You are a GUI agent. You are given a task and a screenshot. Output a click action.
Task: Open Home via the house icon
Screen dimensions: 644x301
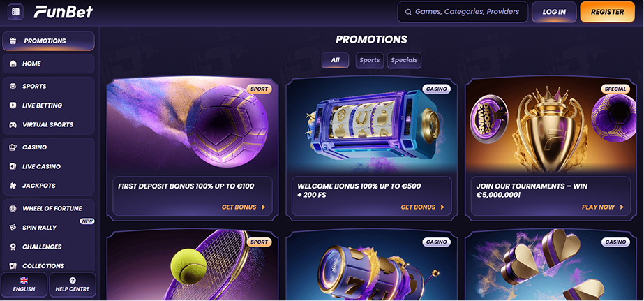tap(13, 64)
